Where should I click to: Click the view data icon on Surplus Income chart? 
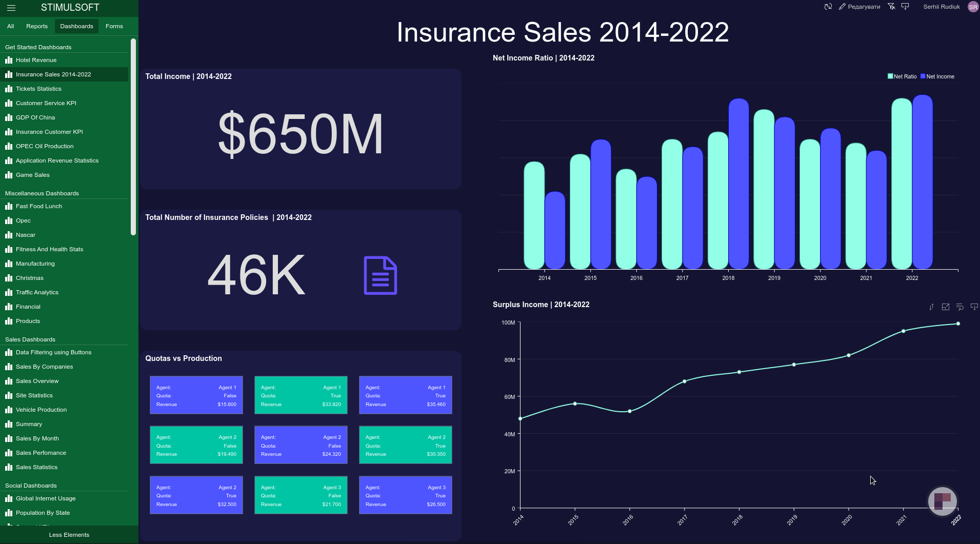tap(960, 307)
